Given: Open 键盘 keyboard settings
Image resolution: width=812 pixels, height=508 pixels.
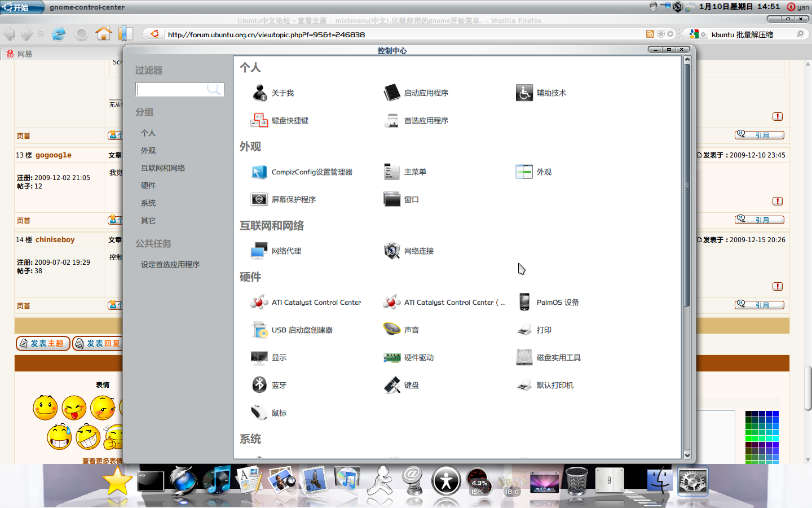Looking at the screenshot, I should click(x=401, y=385).
